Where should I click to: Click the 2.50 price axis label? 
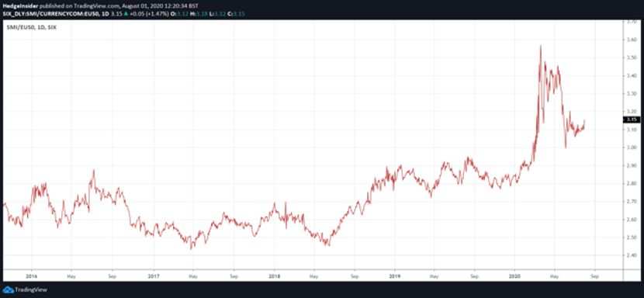tap(632, 237)
